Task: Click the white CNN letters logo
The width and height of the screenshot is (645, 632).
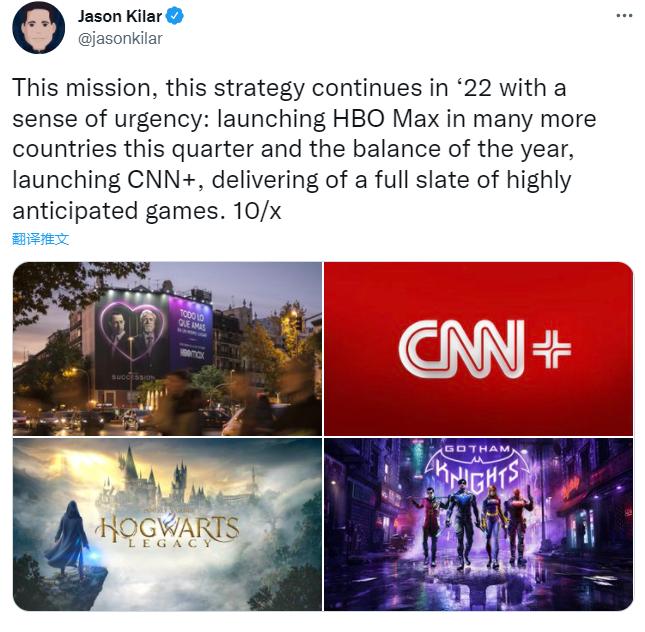Action: click(462, 349)
